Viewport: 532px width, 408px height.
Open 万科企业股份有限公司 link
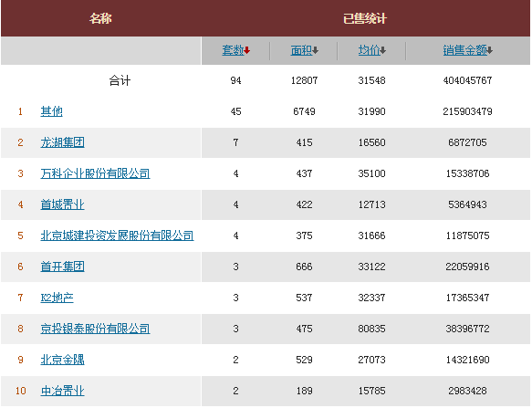[x=95, y=173]
